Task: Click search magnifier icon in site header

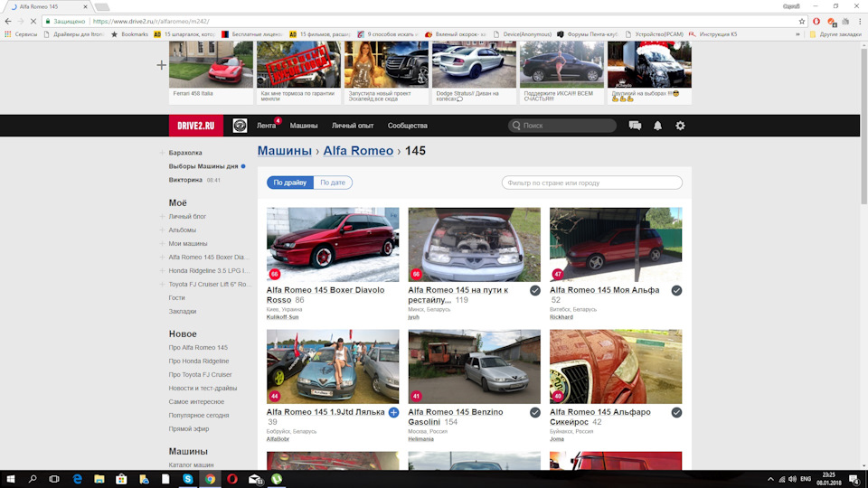Action: (516, 126)
